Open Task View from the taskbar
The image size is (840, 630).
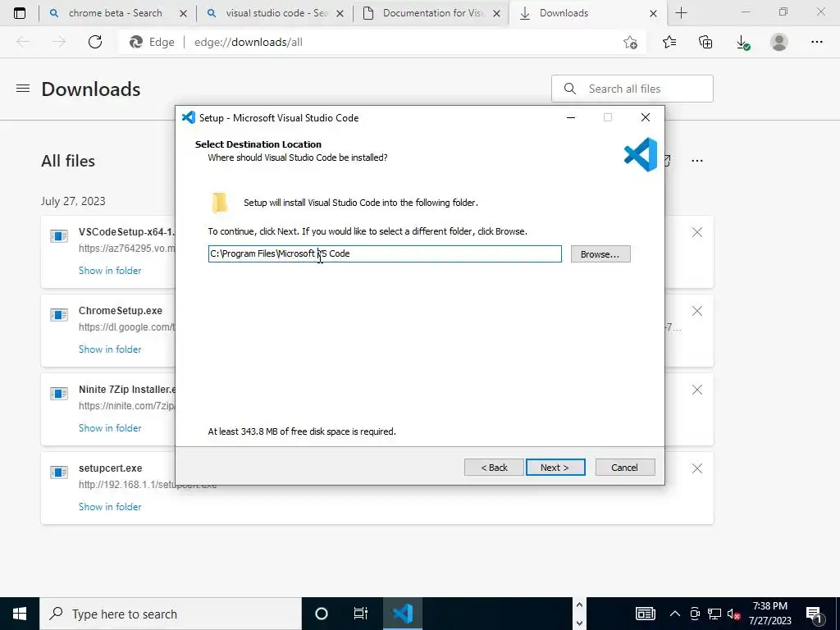[361, 614]
